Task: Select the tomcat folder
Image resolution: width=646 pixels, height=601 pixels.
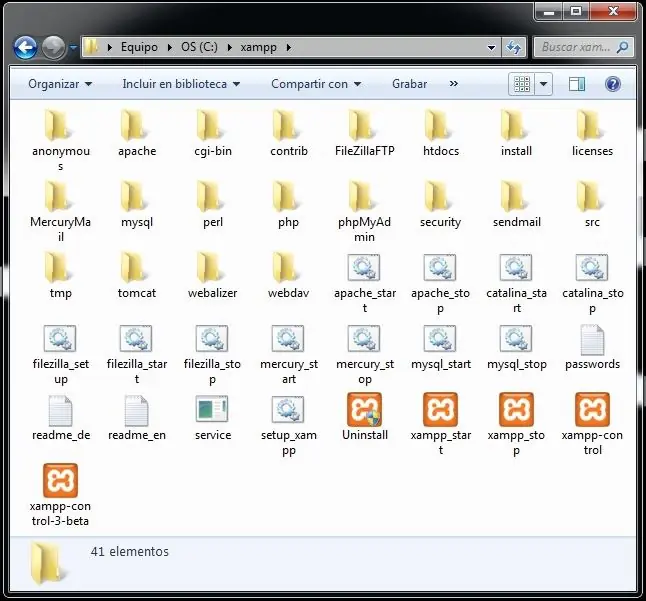Action: tap(134, 267)
